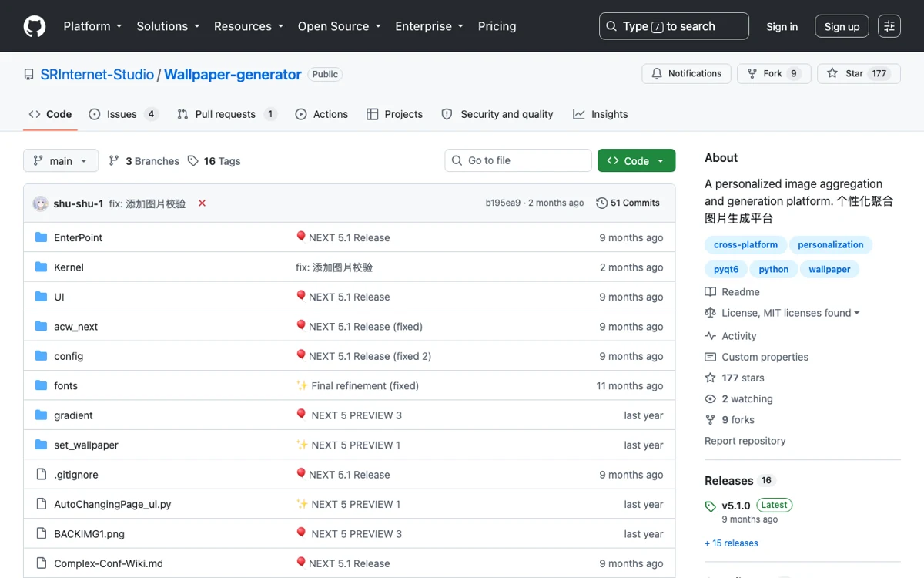This screenshot has width=924, height=578.
Task: Click the Fork icon
Action: click(752, 74)
